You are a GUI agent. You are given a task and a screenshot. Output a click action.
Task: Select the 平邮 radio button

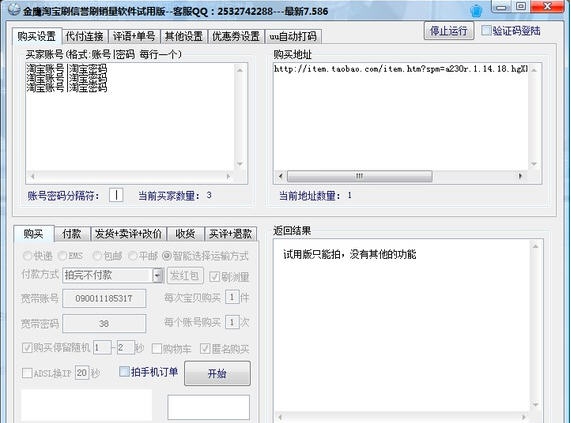pyautogui.click(x=133, y=256)
